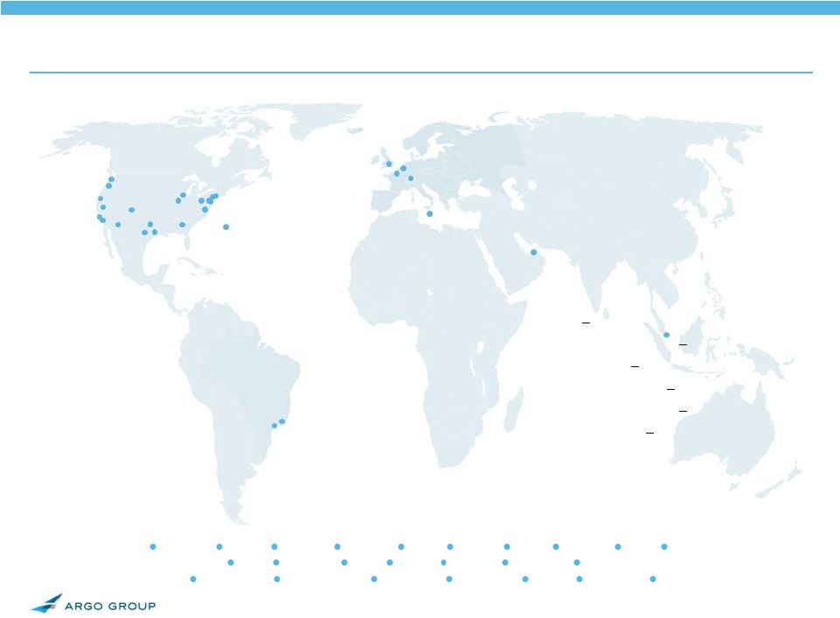Select the Bermuda dot in the Atlantic

(x=226, y=227)
